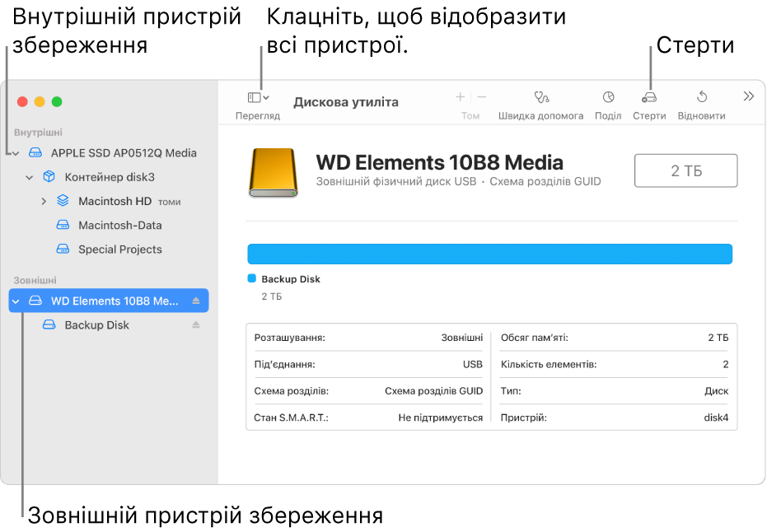
Task: Click the Зовнішні sidebar section header
Action: tap(35, 280)
